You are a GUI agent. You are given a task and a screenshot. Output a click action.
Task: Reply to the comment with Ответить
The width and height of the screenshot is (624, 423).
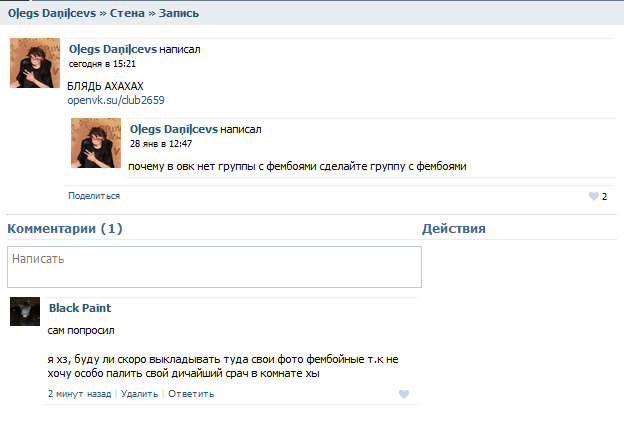[191, 394]
